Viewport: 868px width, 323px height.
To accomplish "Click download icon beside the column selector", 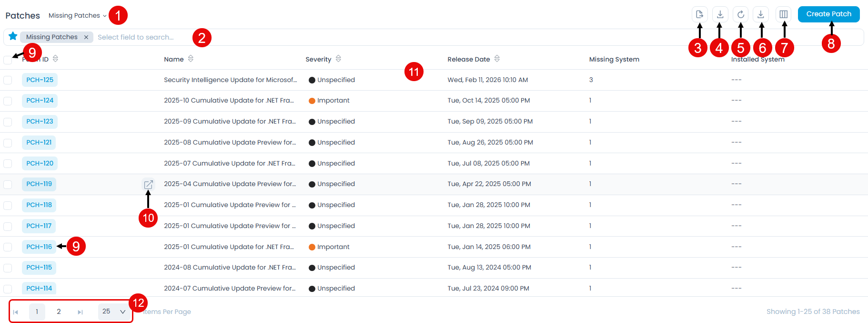I will (761, 14).
